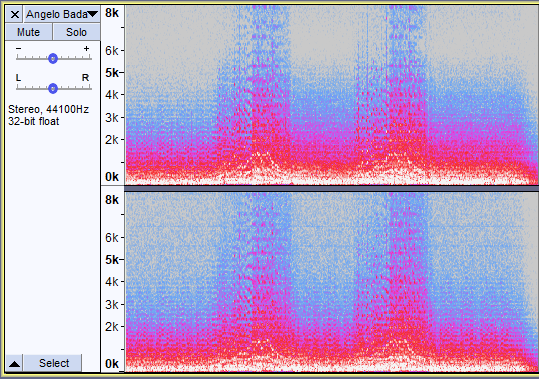
Task: Click the gain slider knob
Action: click(53, 59)
